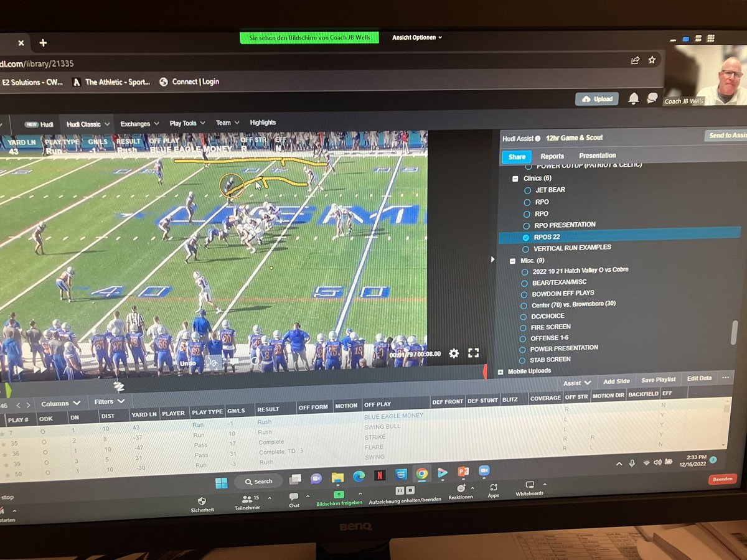Open the notifications bell in Hudl
The image size is (747, 560).
click(x=633, y=98)
